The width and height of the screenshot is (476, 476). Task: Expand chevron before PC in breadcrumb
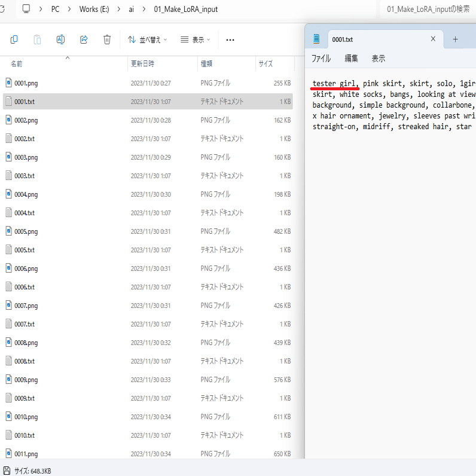pos(41,9)
